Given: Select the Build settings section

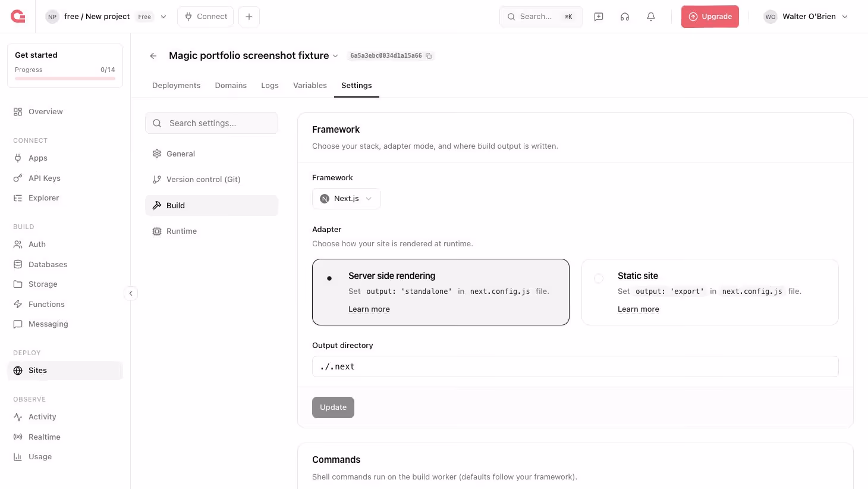Looking at the screenshot, I should [x=212, y=206].
